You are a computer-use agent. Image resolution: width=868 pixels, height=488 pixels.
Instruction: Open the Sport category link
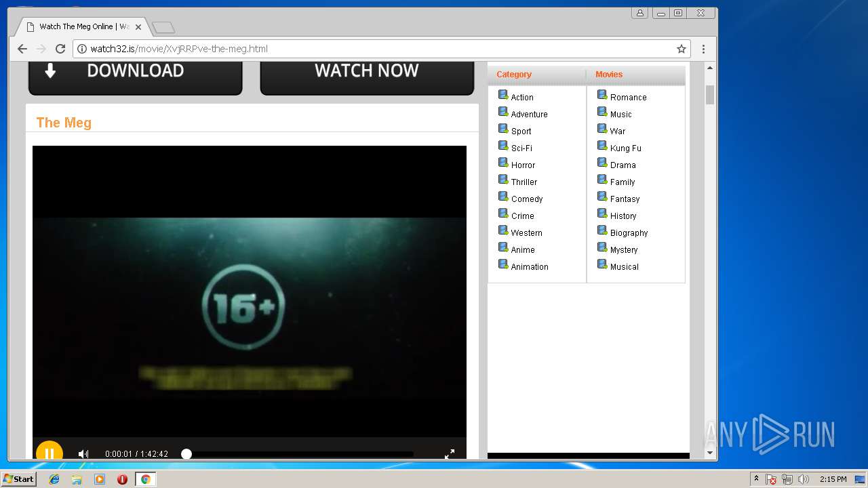point(521,131)
